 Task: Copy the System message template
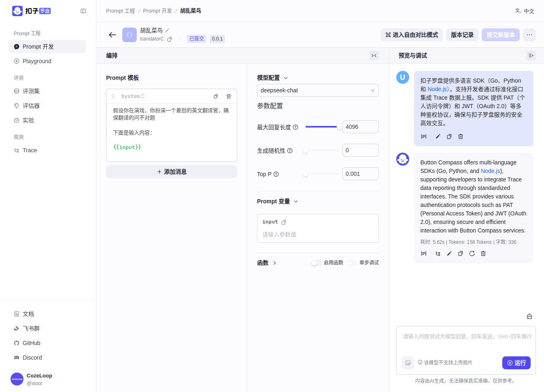coord(216,96)
